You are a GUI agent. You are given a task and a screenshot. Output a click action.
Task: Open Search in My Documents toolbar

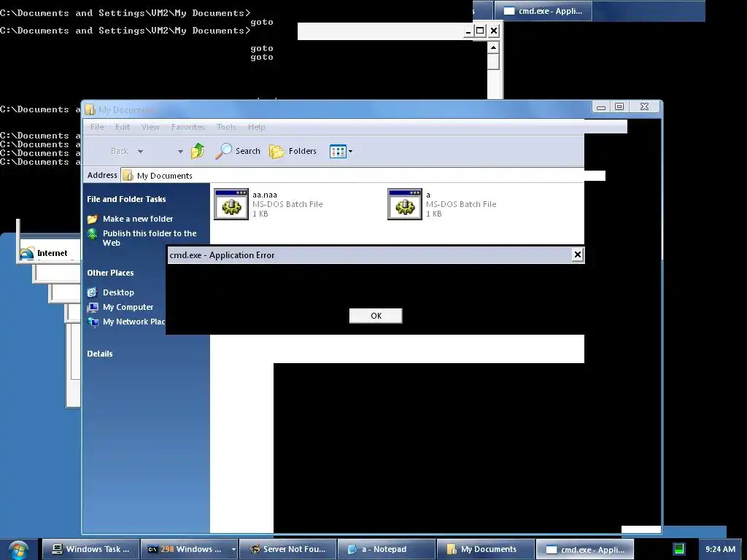(x=238, y=151)
